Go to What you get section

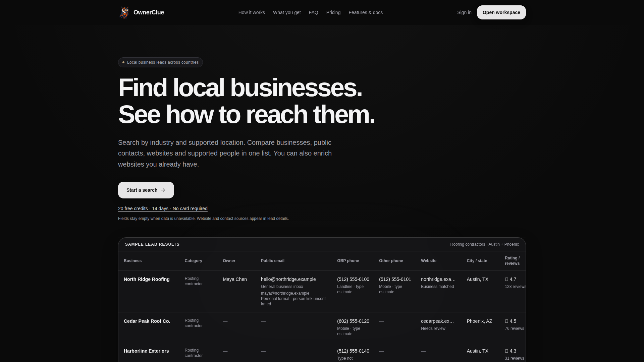pos(287,12)
